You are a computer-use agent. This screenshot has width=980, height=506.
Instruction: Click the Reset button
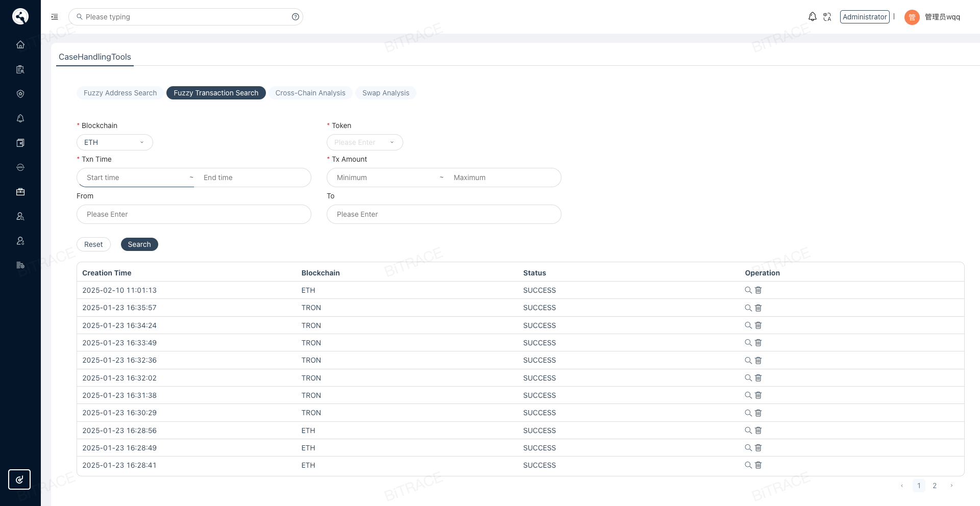[93, 244]
